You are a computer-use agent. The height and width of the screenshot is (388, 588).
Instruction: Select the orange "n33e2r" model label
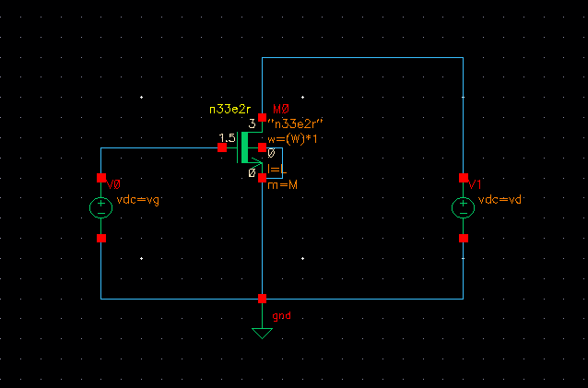(x=296, y=123)
